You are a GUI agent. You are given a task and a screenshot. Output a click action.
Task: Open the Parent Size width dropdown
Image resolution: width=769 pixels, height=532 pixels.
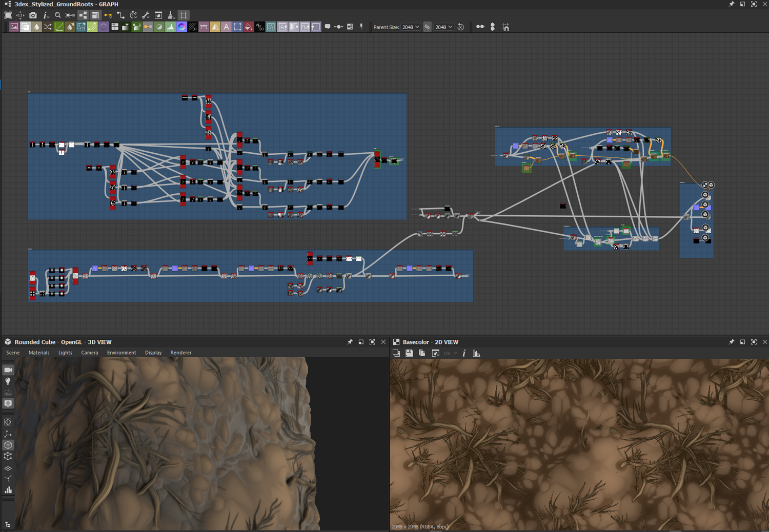pos(411,27)
